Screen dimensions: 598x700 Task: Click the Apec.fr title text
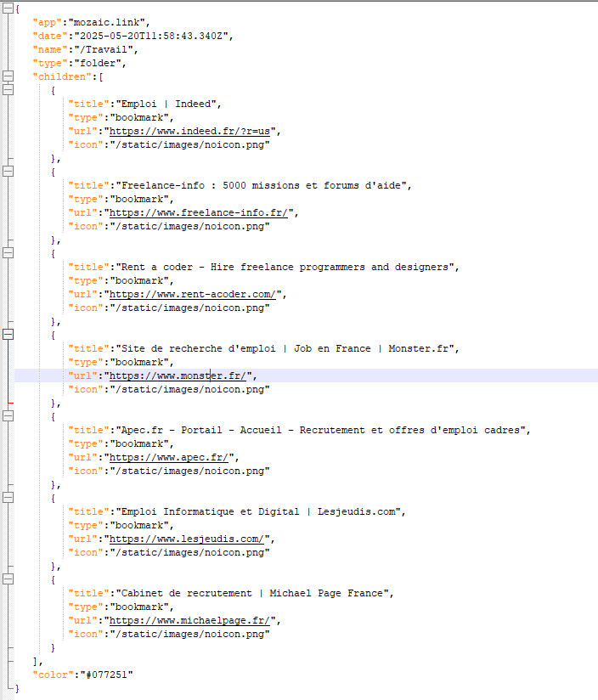pos(320,431)
